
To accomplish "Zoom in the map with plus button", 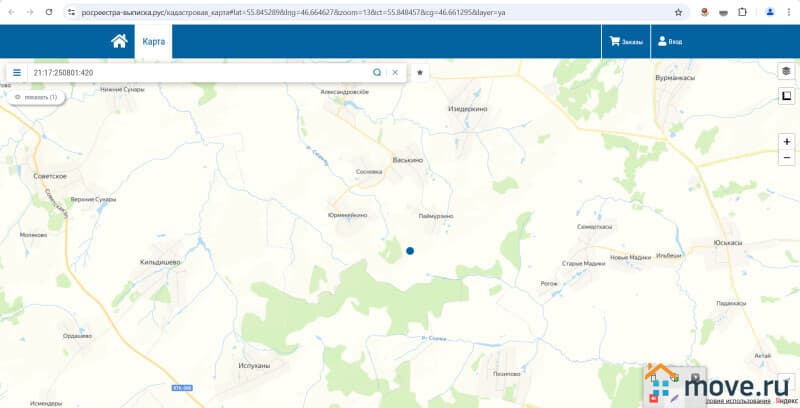I will 787,142.
